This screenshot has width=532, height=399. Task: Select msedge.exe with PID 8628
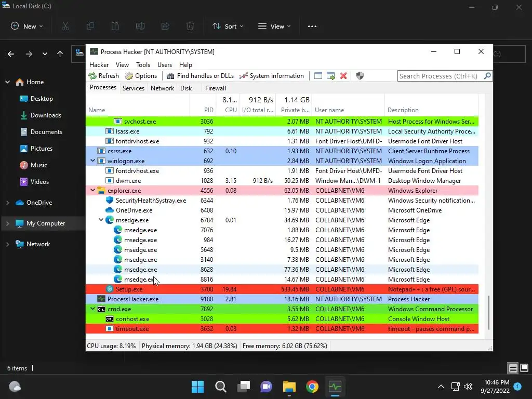coord(282,270)
